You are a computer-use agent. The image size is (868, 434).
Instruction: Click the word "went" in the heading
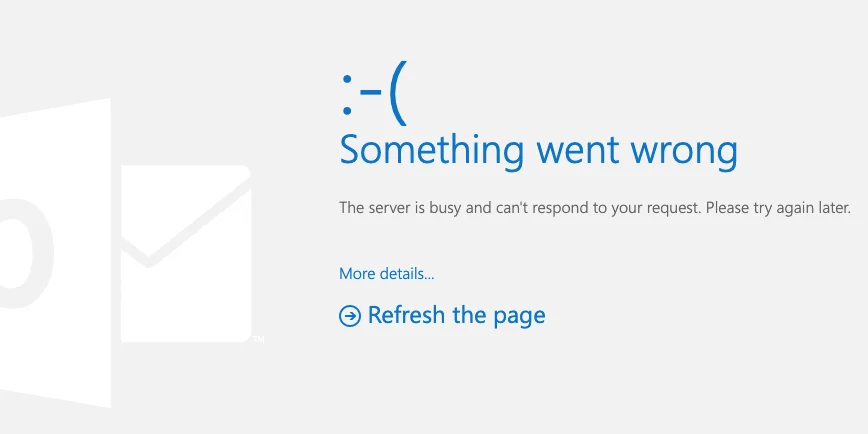point(578,151)
